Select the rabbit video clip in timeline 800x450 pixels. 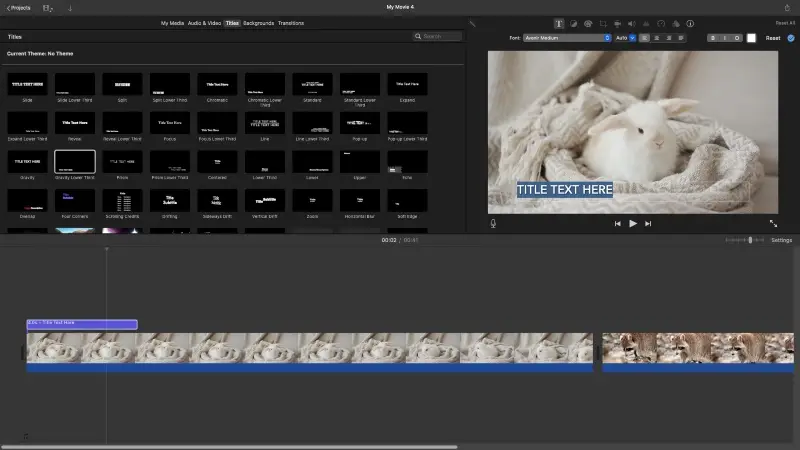pyautogui.click(x=310, y=352)
